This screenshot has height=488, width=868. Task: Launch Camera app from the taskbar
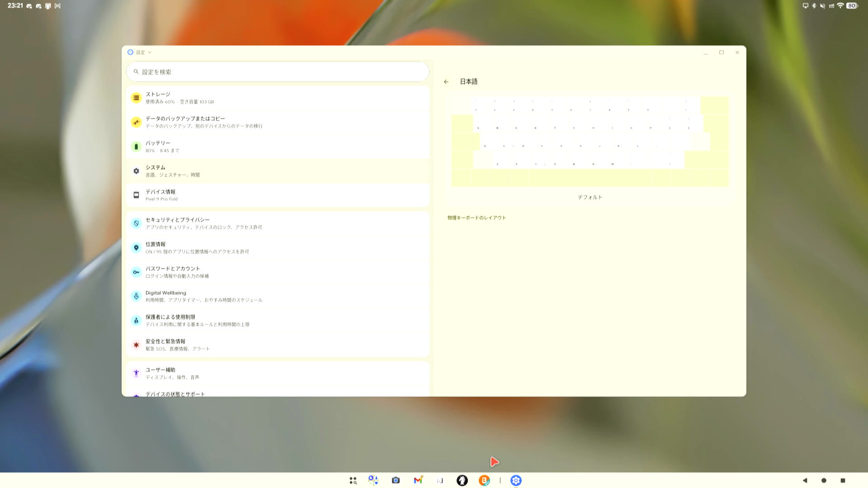click(396, 480)
